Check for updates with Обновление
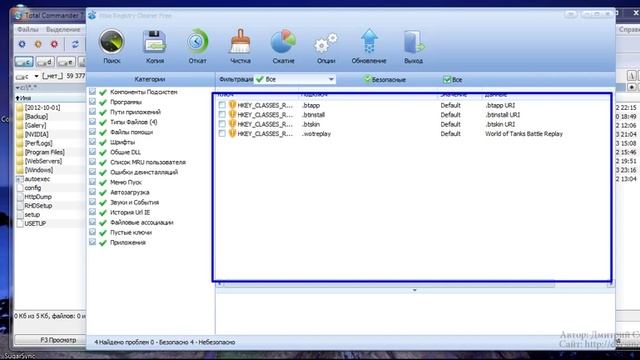 point(369,46)
